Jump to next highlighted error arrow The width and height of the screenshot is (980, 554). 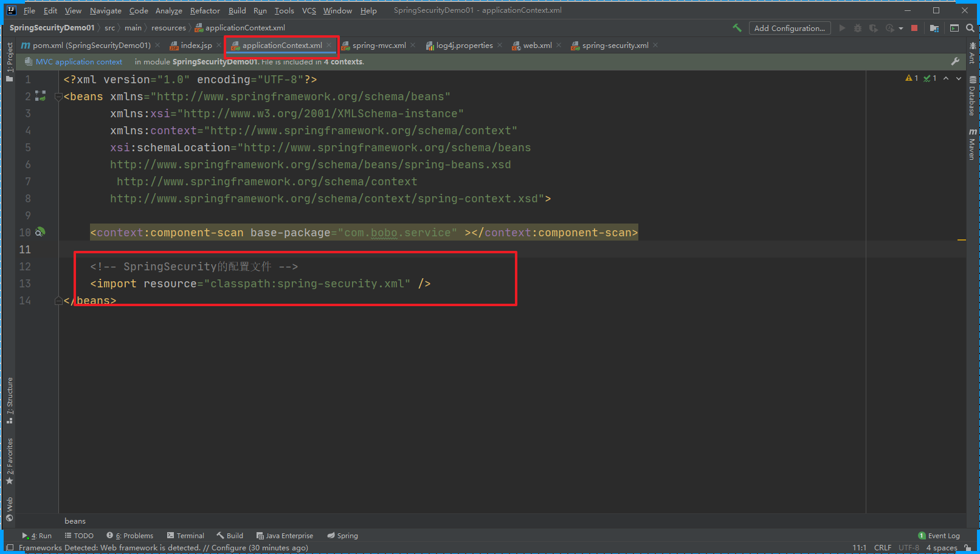(959, 78)
